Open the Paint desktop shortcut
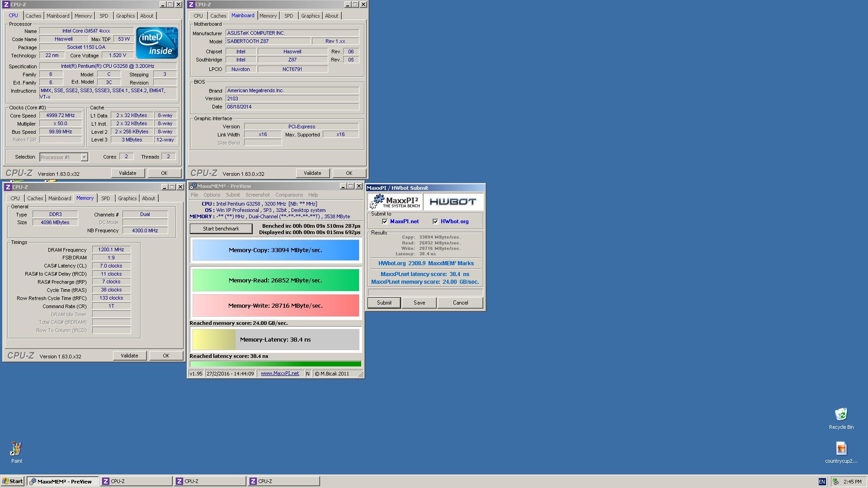Image resolution: width=868 pixels, height=488 pixels. [x=16, y=452]
